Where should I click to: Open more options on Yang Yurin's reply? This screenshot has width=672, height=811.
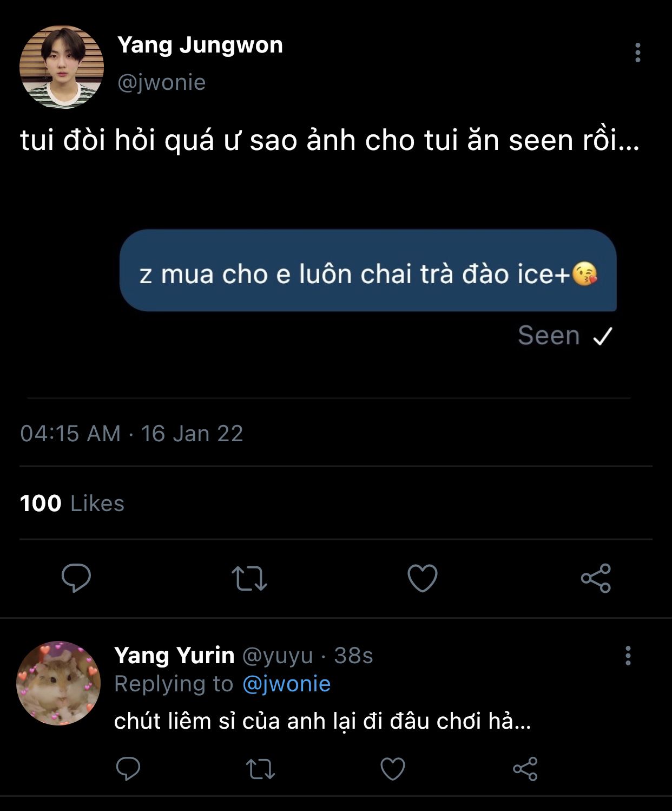point(628,655)
